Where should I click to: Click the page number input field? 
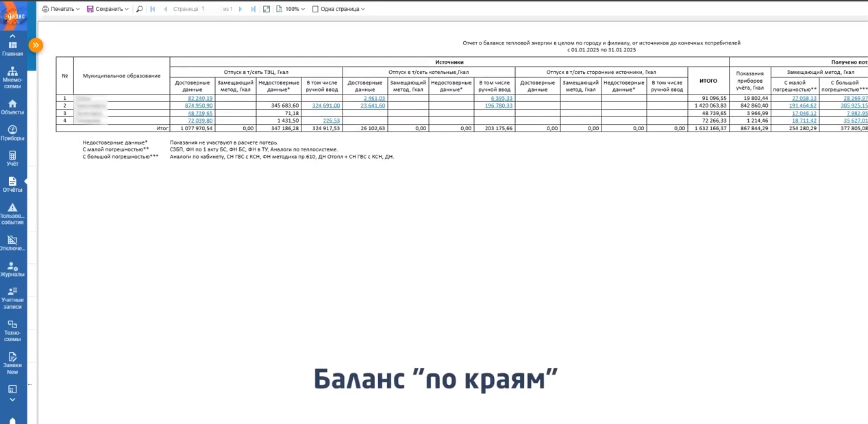point(210,9)
